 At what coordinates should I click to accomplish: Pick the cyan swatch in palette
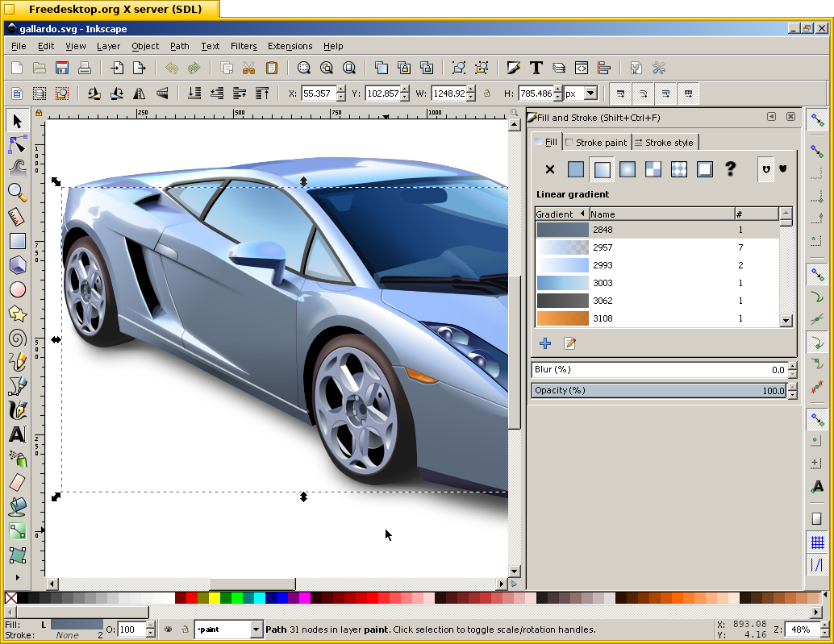(x=260, y=598)
